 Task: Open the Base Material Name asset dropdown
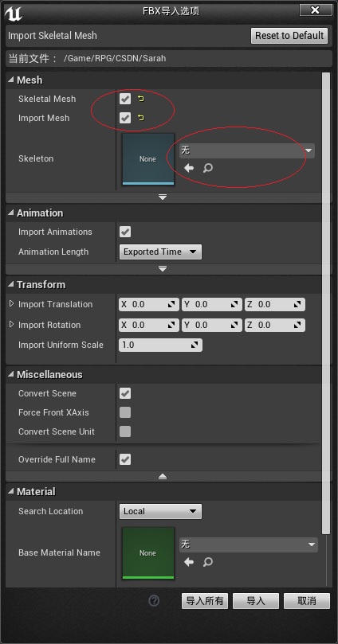click(x=249, y=544)
